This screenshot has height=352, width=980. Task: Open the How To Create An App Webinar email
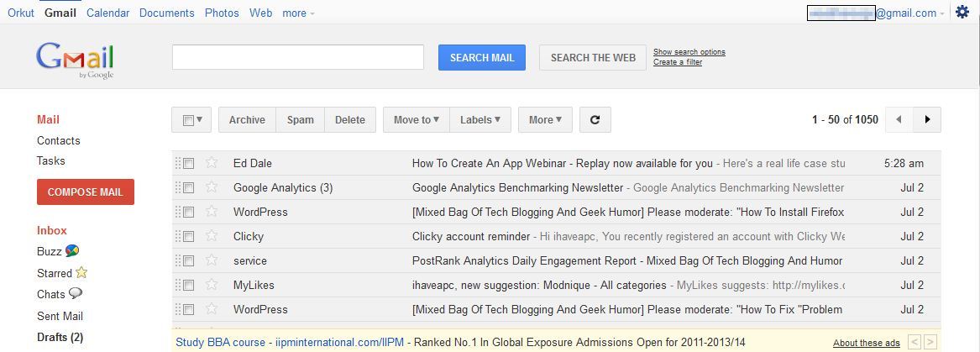pos(556,163)
